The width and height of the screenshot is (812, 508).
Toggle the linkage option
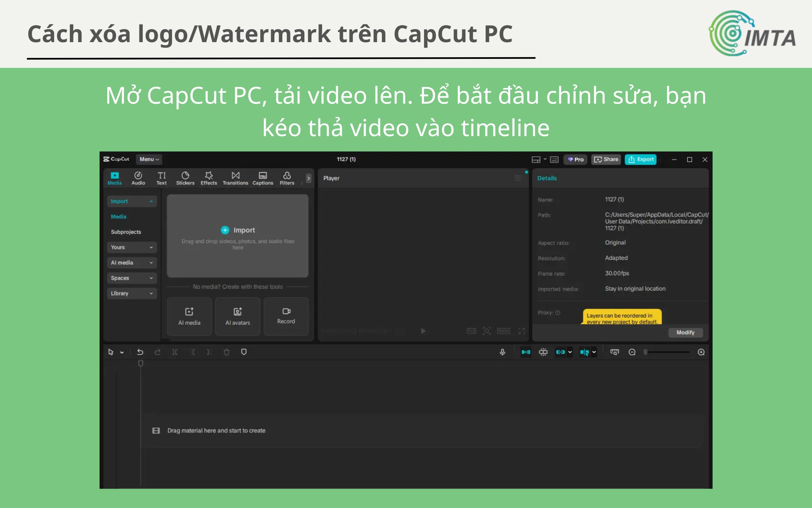(560, 352)
